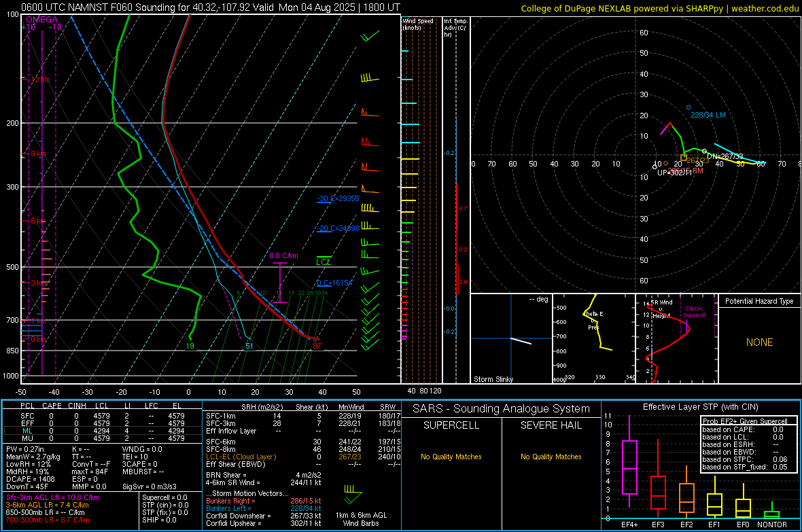This screenshot has width=802, height=532.
Task: Click the Corfidi Upshear = 302/11 kt line
Action: coord(264,523)
